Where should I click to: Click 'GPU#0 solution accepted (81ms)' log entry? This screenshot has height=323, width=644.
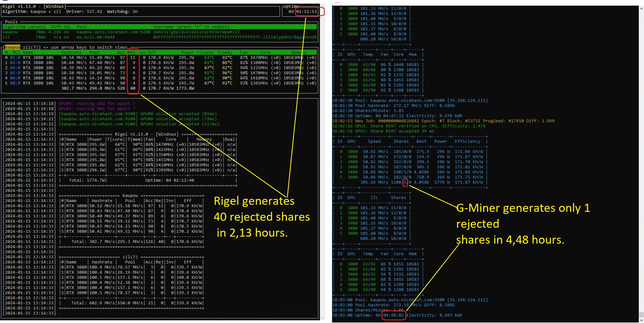coord(179,114)
